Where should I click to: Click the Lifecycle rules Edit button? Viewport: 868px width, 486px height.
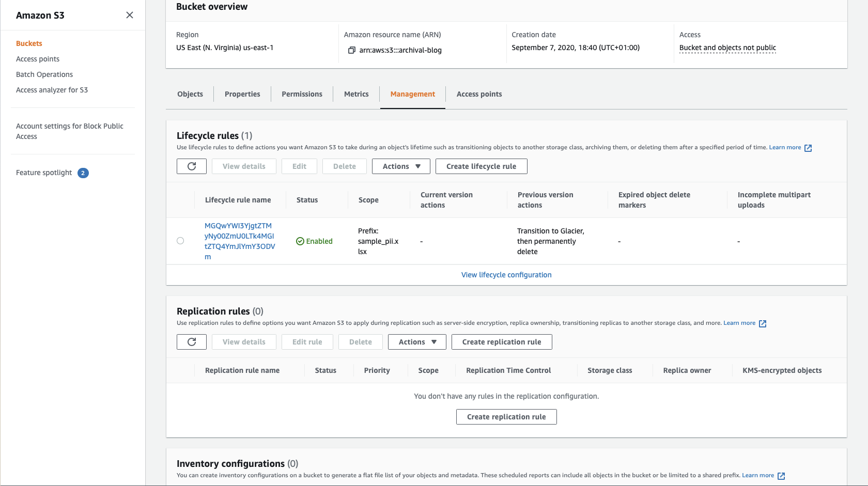(x=299, y=166)
